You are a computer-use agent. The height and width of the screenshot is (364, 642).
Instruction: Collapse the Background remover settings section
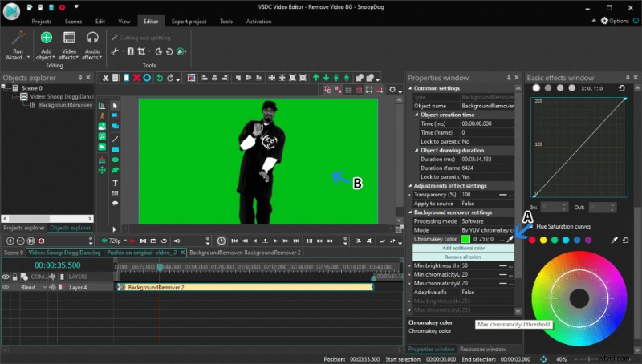point(410,212)
